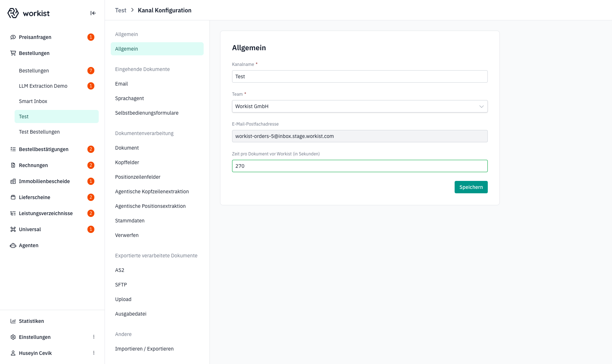Click the E-Mail-Postfachadresse field
Image resolution: width=612 pixels, height=364 pixels.
[360, 136]
